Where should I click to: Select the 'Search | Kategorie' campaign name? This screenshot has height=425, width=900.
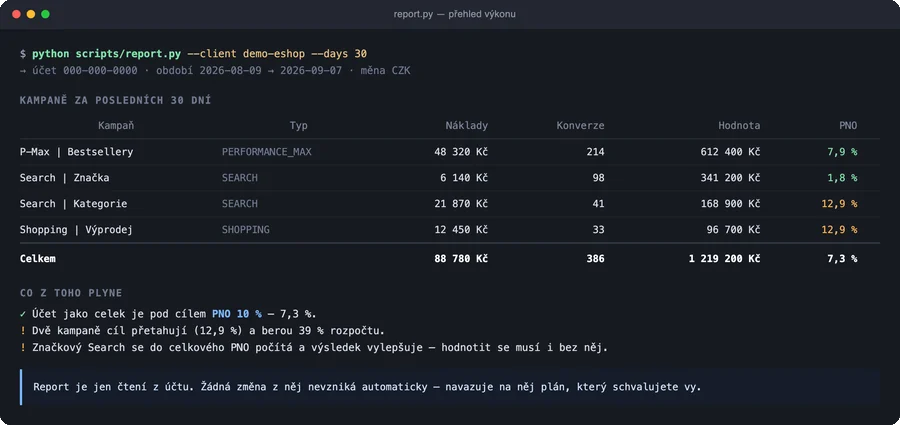[x=73, y=203]
